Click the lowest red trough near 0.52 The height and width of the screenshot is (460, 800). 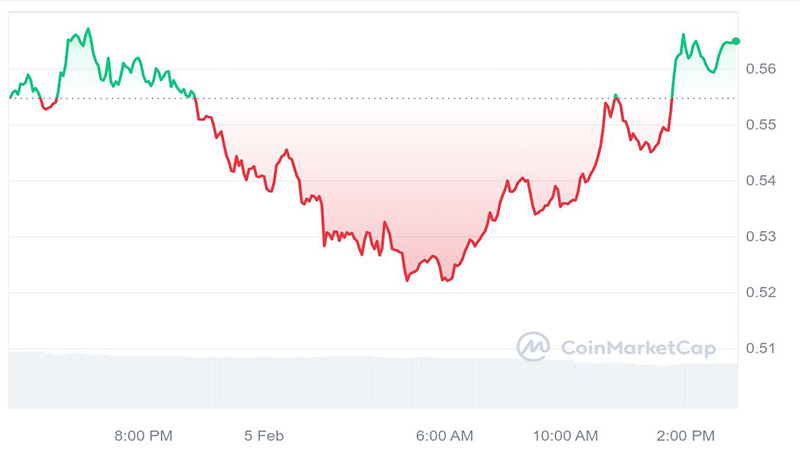tap(407, 281)
